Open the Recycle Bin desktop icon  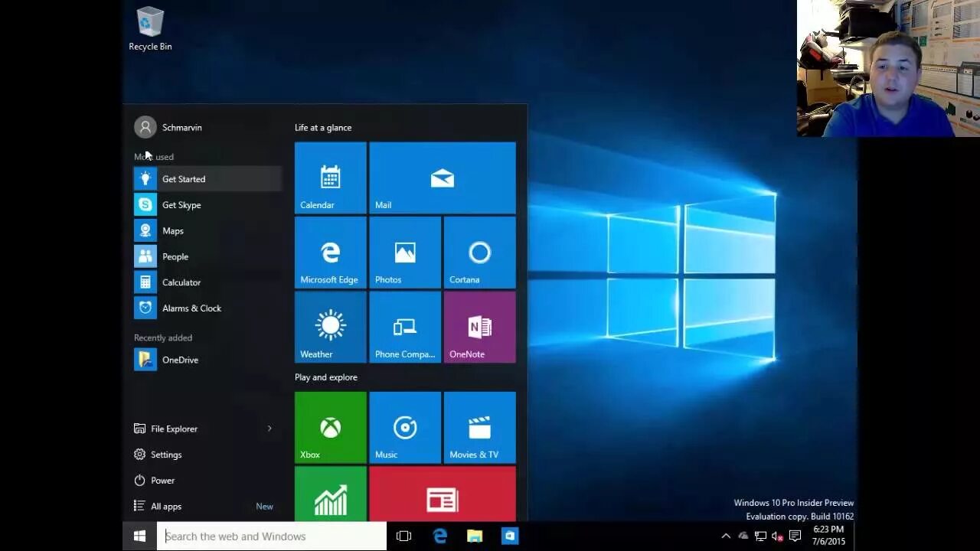[x=150, y=29]
